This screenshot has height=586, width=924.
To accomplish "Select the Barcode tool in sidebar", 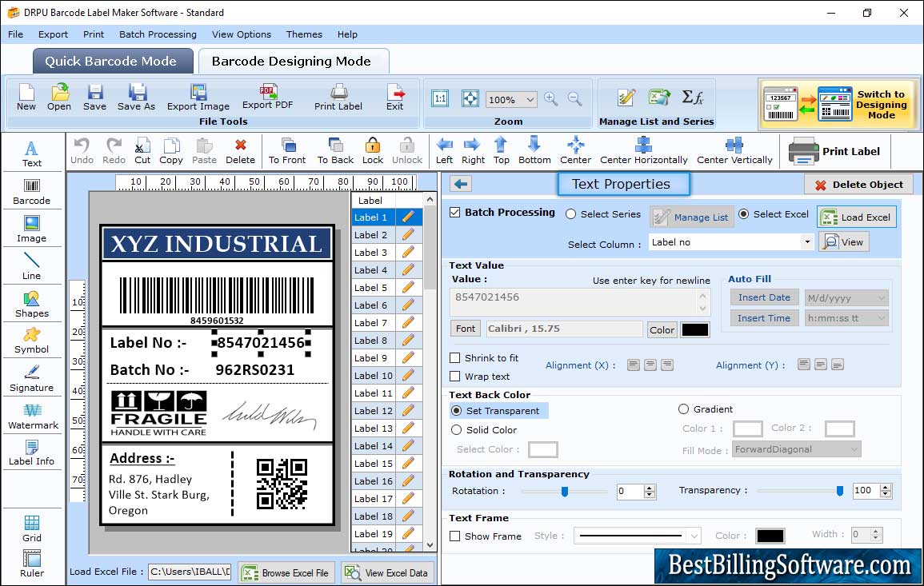I will [32, 192].
